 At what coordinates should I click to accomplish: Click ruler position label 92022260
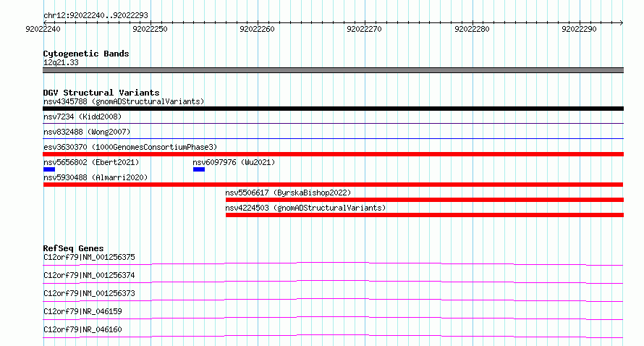coord(257,29)
